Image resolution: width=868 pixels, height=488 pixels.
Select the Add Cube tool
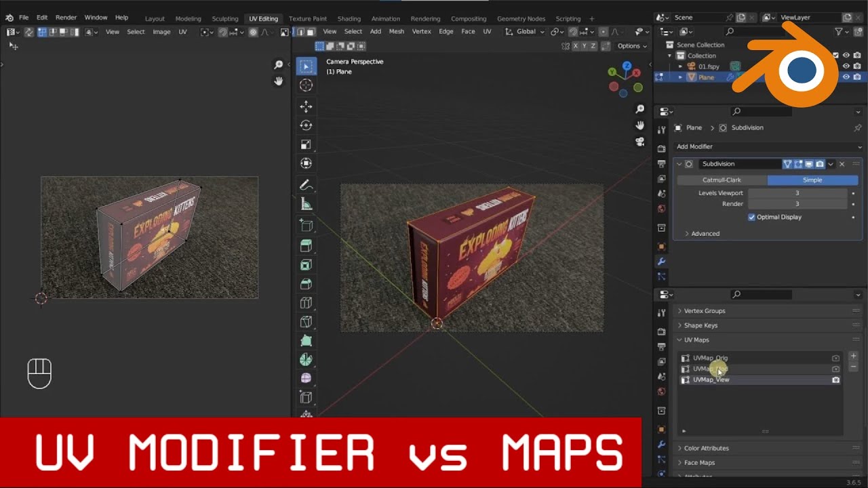pos(306,226)
